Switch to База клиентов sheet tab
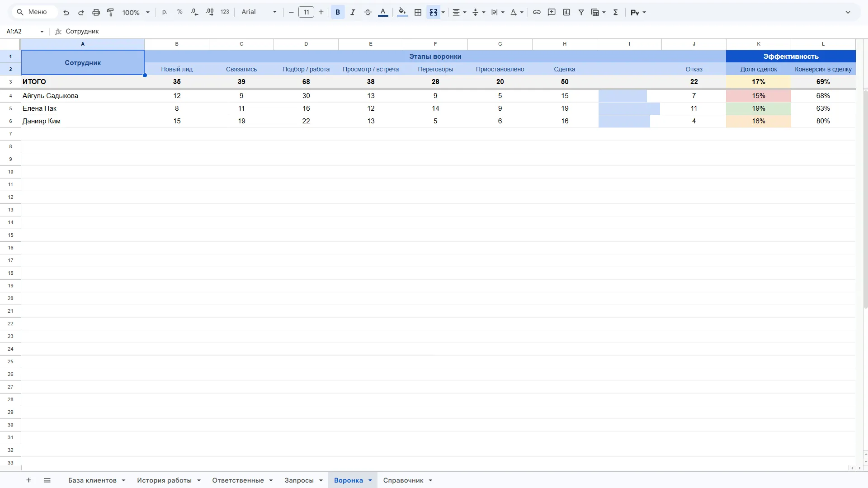868x488 pixels. [x=92, y=480]
